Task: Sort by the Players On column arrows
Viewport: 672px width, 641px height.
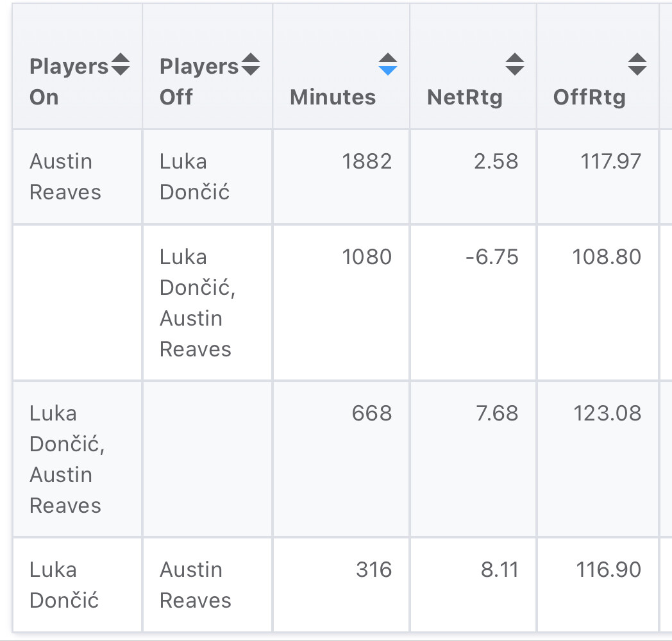Action: point(121,64)
